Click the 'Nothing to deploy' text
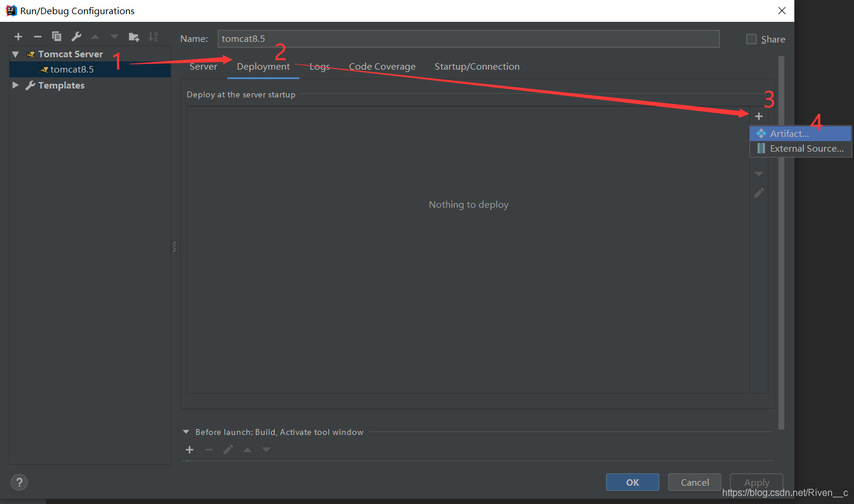The height and width of the screenshot is (504, 854). 468,205
